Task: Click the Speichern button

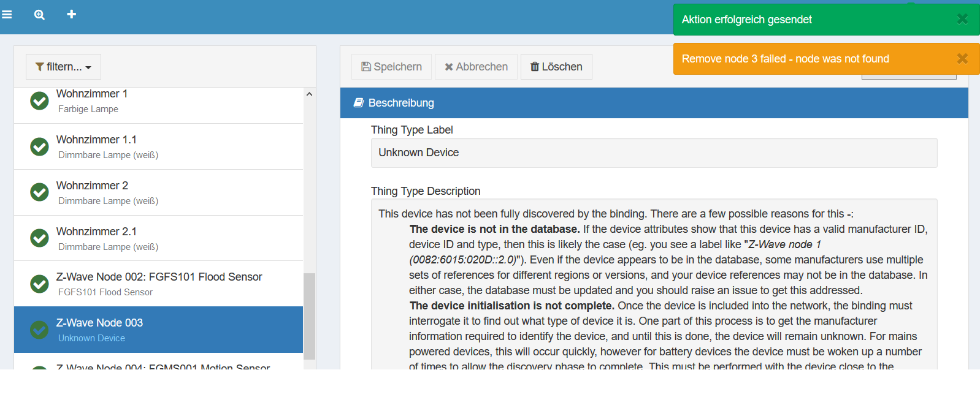Action: click(391, 67)
